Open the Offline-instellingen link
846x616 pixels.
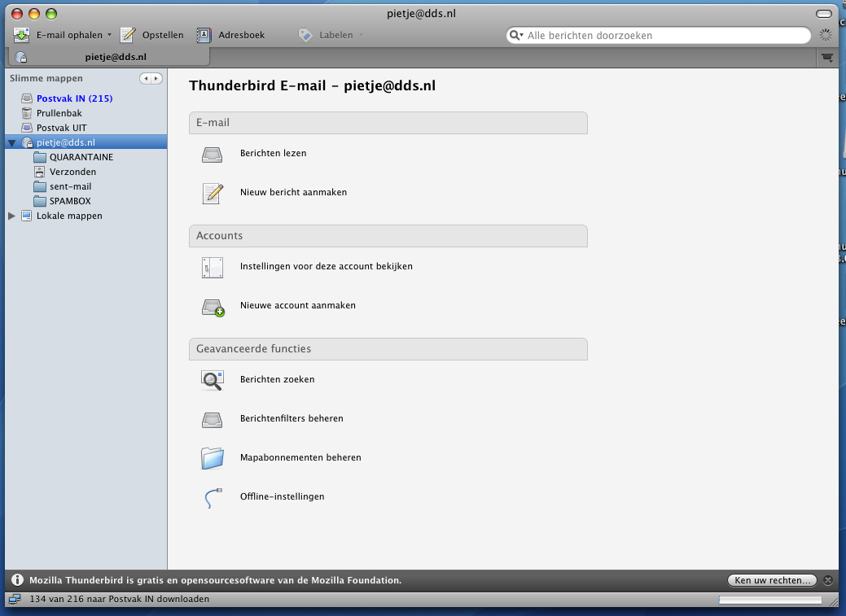(x=283, y=496)
